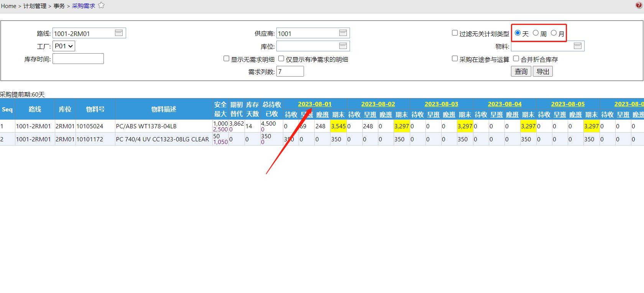This screenshot has width=644, height=293.
Task: Open lookup icon in 库位 field
Action: (343, 46)
